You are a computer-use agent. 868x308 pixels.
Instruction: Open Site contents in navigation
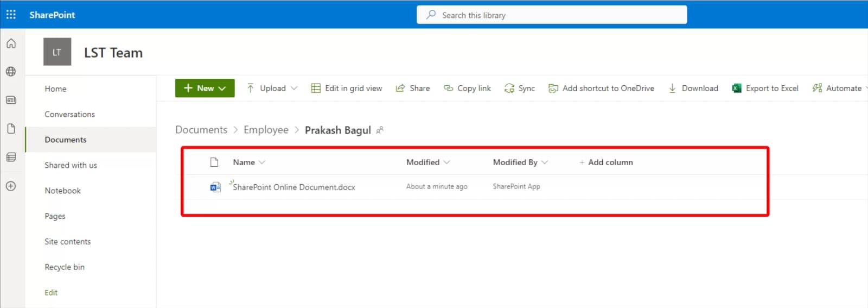(68, 242)
